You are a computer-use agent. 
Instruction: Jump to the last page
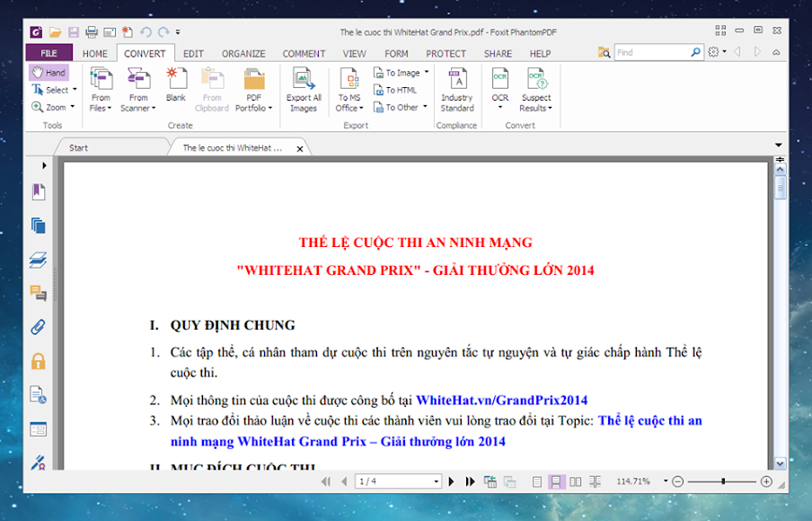point(470,481)
